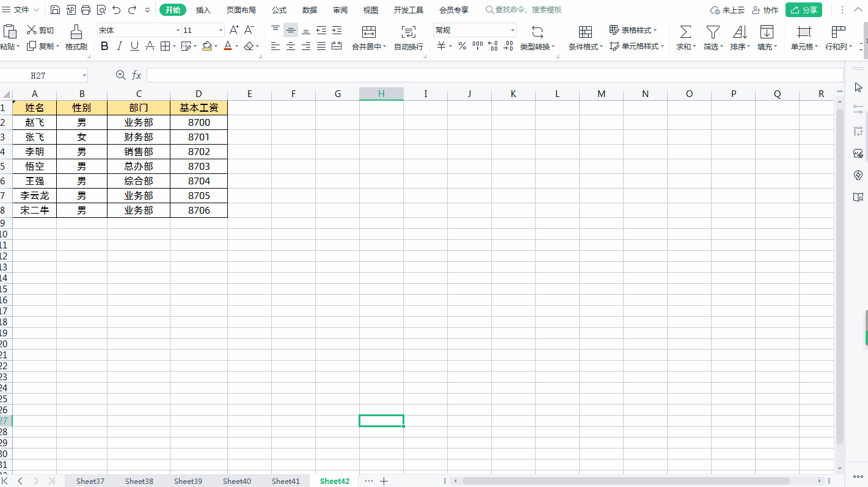
Task: Click the fx insert function icon
Action: coord(137,75)
